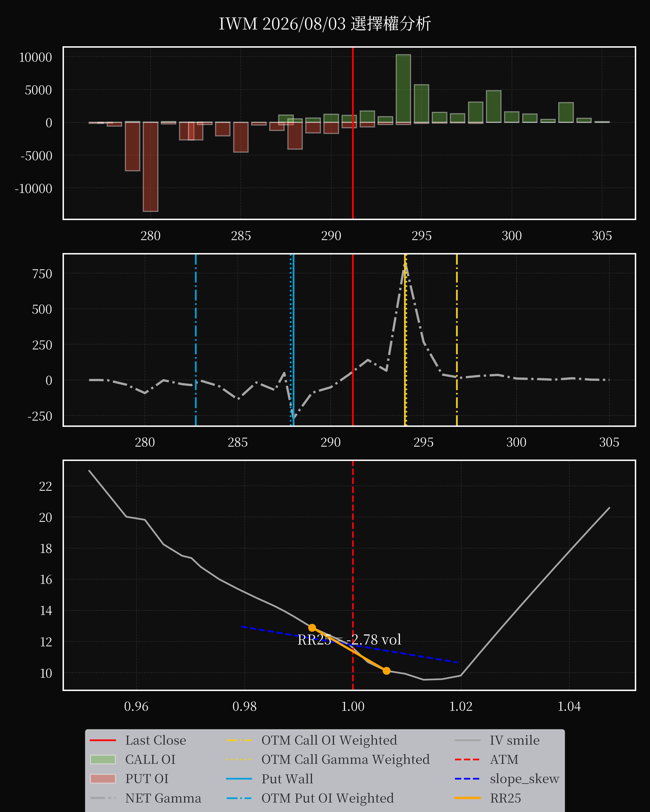Click the upper orange RR25 marker dot
Screen dimensions: 650x812
(312, 627)
